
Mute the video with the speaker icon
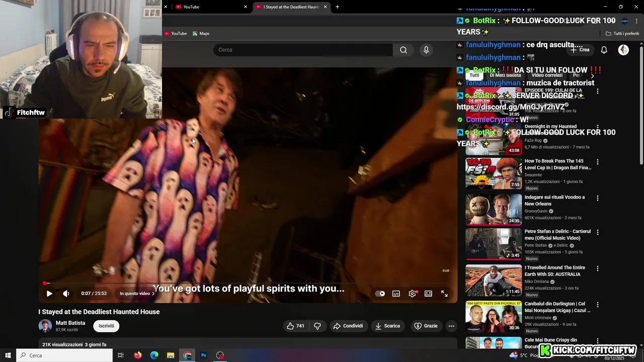coord(66,294)
